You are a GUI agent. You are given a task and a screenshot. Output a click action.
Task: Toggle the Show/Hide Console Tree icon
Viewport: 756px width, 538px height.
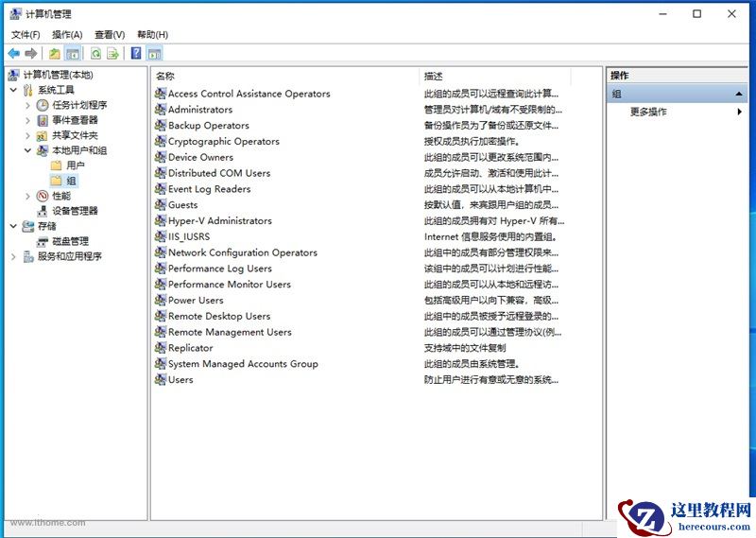(x=73, y=53)
